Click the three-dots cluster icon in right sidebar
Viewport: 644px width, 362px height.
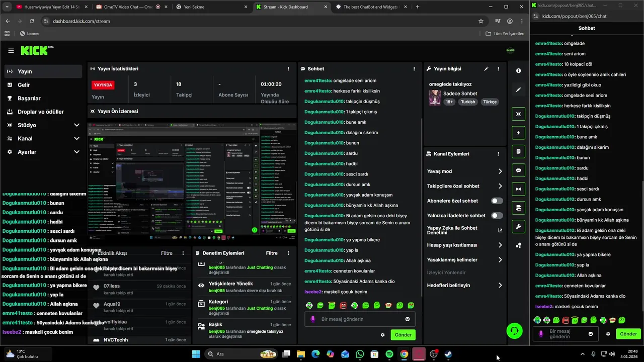[x=519, y=245]
